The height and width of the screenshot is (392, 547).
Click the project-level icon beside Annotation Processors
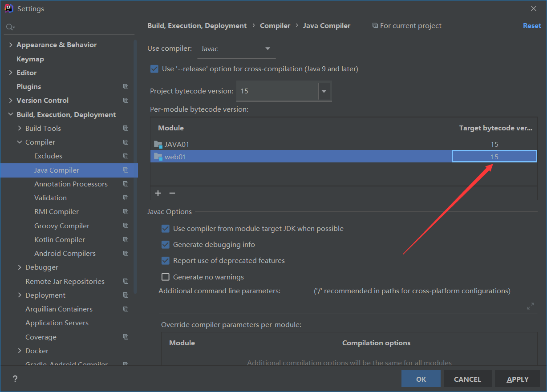click(x=126, y=184)
